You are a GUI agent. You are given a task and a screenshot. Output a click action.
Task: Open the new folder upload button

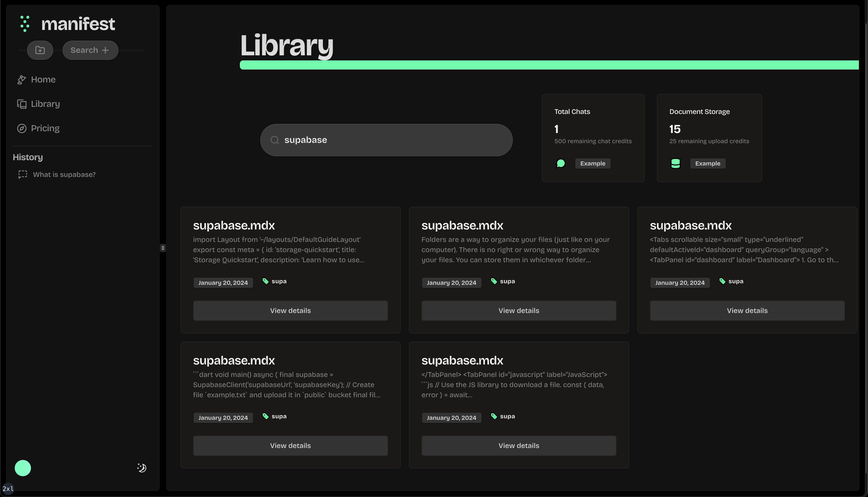coord(40,50)
